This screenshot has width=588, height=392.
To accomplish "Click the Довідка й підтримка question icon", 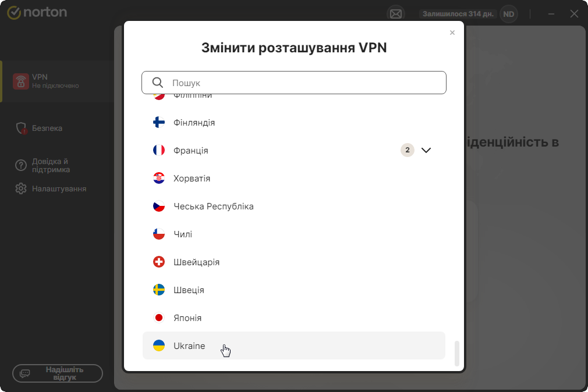I will click(20, 165).
